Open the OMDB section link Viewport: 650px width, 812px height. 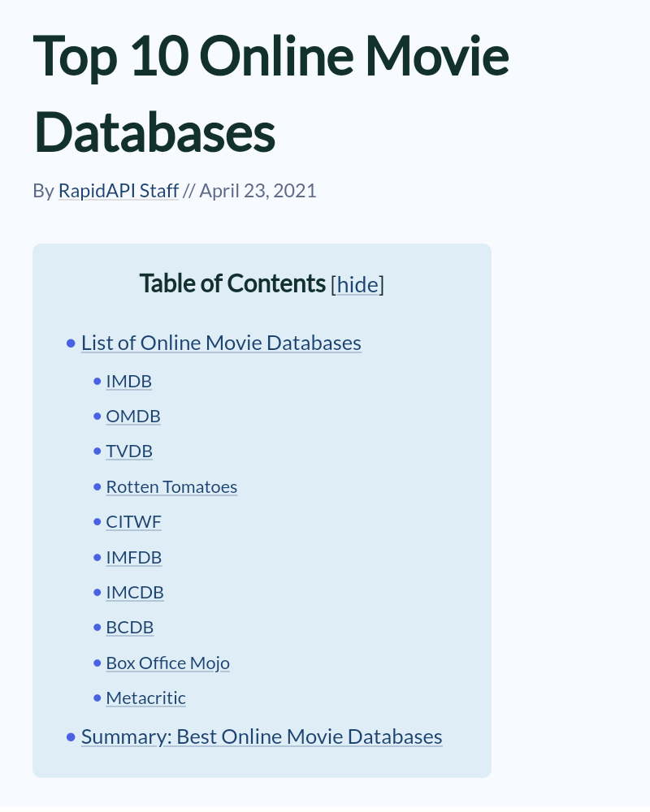click(133, 416)
